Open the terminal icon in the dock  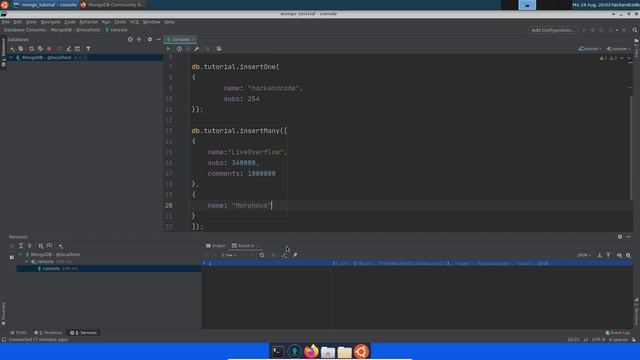pyautogui.click(x=278, y=351)
